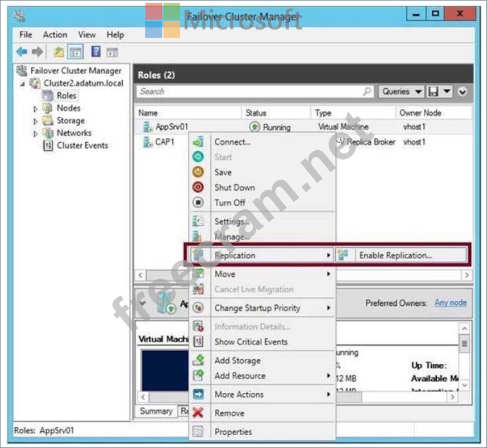The image size is (487, 448).
Task: Select Roles in the cluster tree
Action: tap(66, 95)
